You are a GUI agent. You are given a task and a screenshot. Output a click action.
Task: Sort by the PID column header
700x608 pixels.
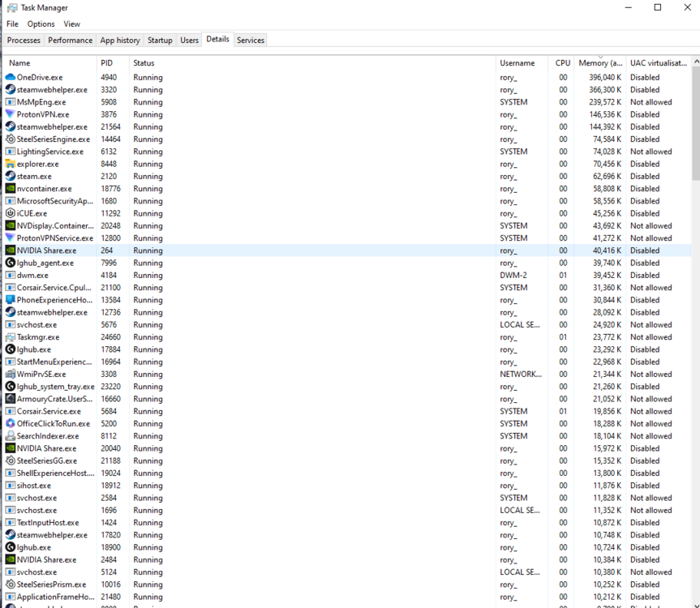point(113,63)
